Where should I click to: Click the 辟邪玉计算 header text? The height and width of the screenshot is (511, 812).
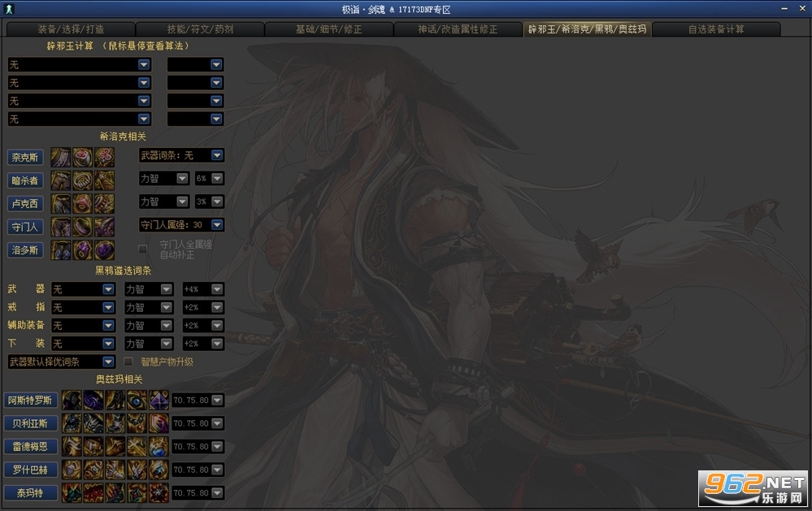click(x=70, y=46)
